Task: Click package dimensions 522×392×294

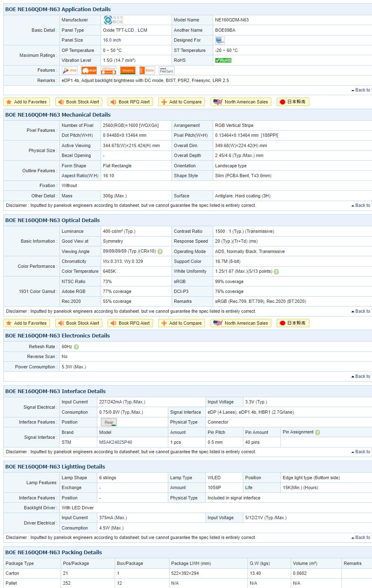Action: point(185,574)
